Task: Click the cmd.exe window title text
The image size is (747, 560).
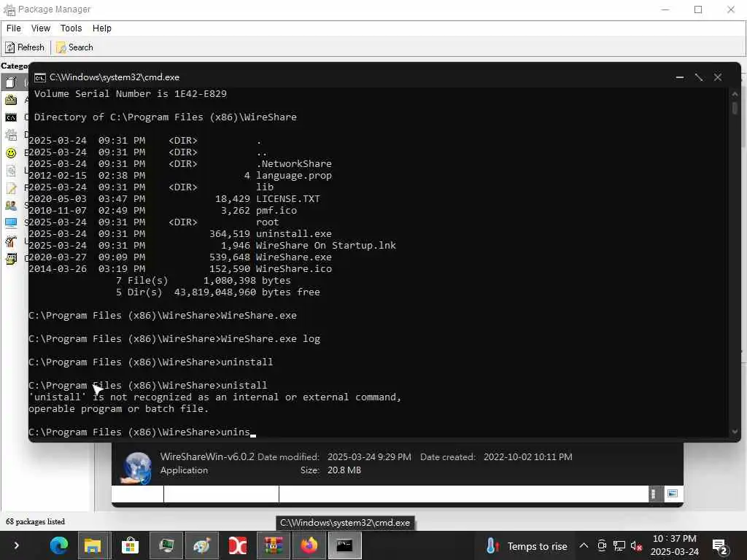Action: click(115, 77)
